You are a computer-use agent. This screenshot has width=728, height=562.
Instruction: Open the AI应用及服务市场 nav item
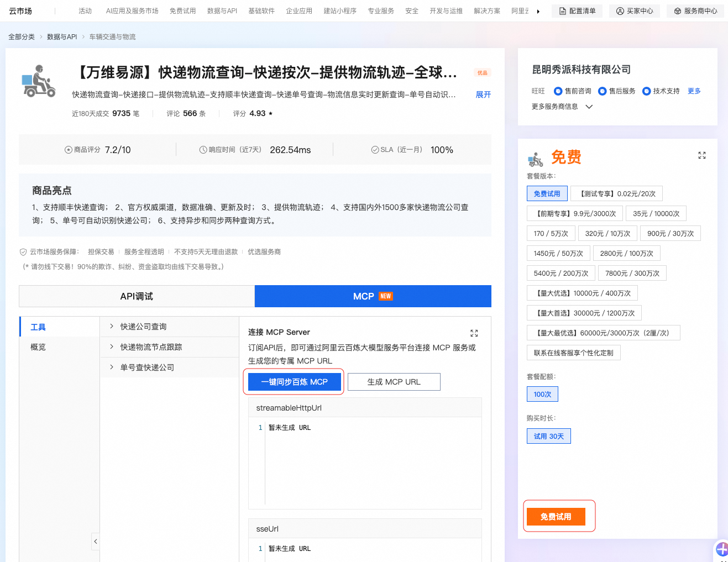click(x=132, y=11)
